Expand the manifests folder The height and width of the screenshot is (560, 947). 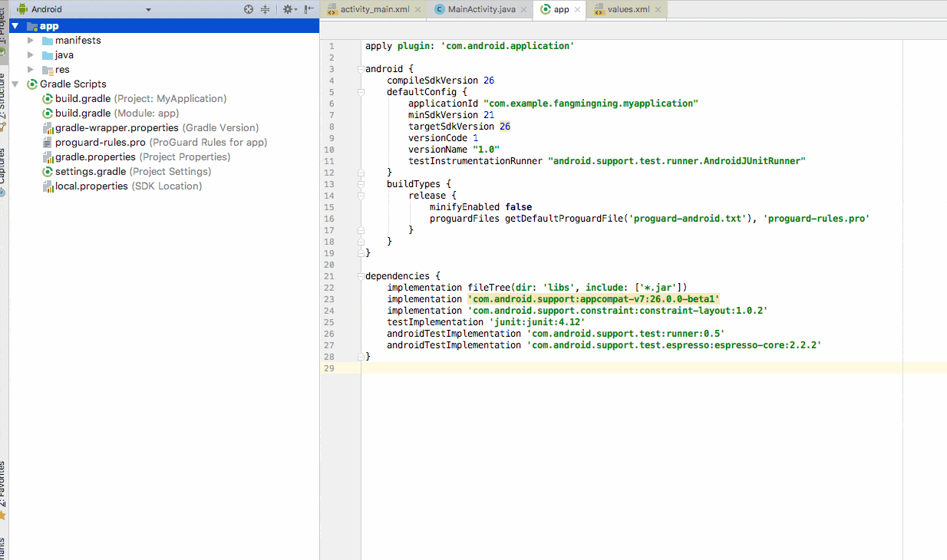(31, 41)
